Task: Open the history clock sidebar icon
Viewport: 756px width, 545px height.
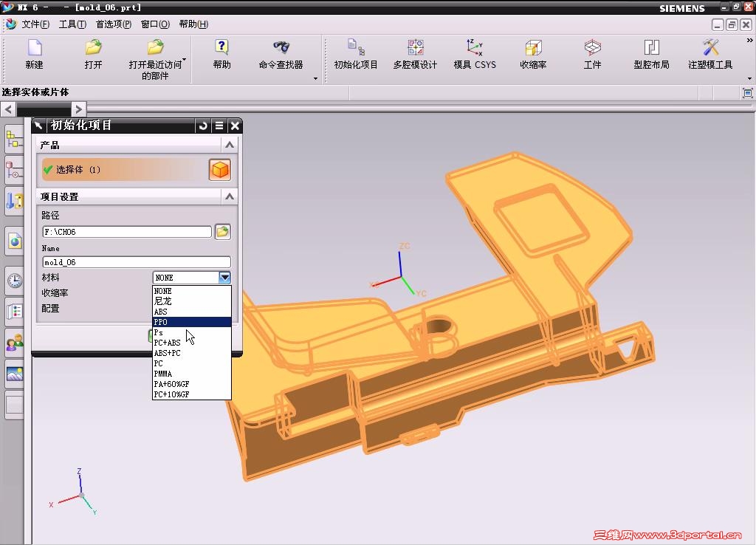Action: (x=15, y=280)
